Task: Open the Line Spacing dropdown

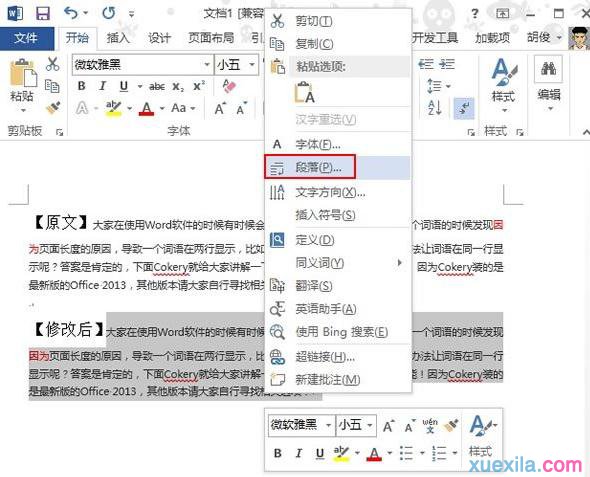Action: pyautogui.click(x=438, y=86)
